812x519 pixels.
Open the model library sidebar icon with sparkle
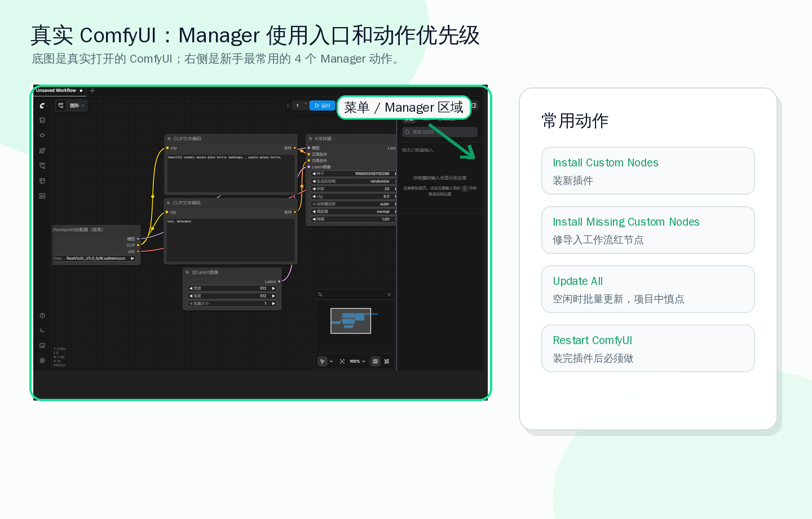(x=42, y=151)
